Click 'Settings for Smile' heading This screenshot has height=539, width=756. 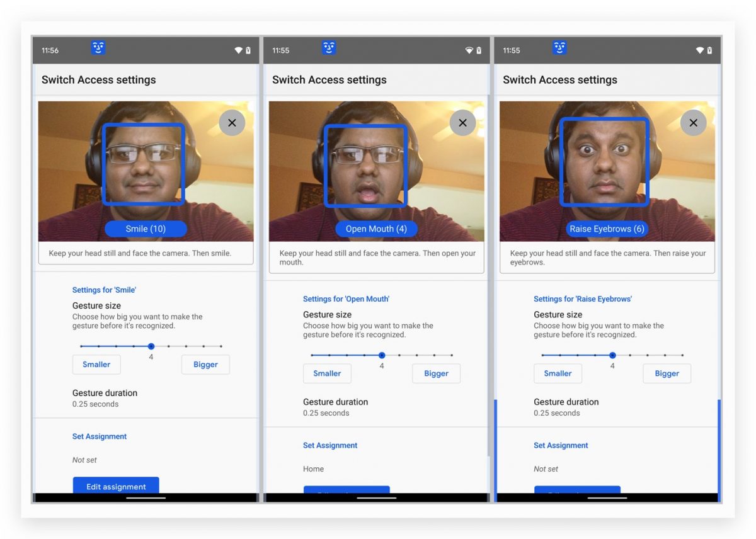pyautogui.click(x=104, y=290)
